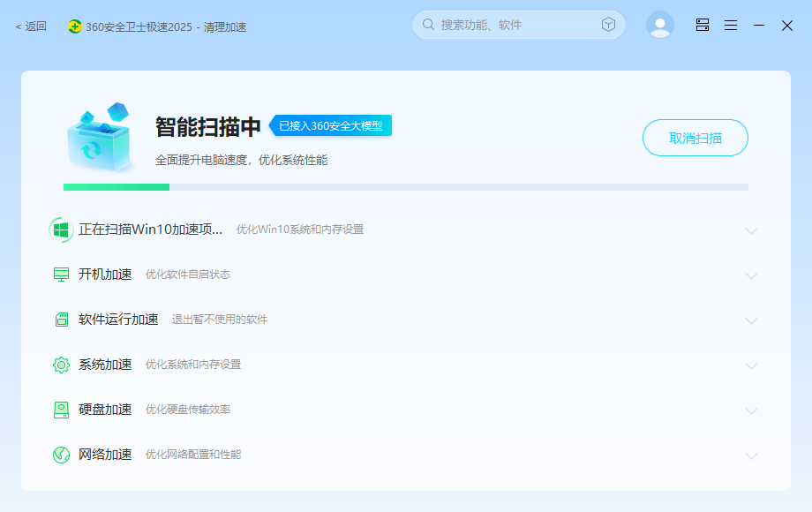Minimize the 360 window
The height and width of the screenshot is (512, 812).
pos(759,25)
